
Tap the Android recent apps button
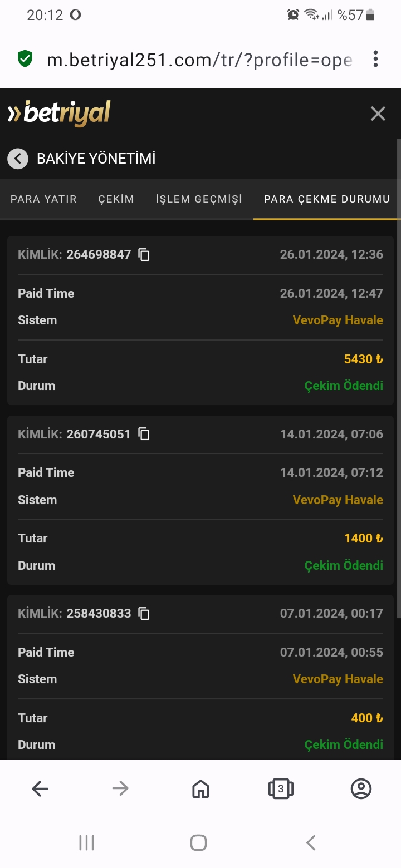click(x=87, y=842)
